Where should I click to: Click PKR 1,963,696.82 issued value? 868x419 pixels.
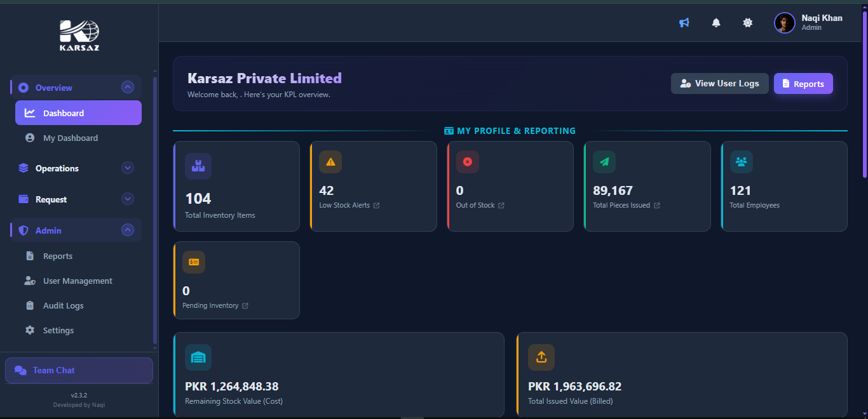click(575, 387)
